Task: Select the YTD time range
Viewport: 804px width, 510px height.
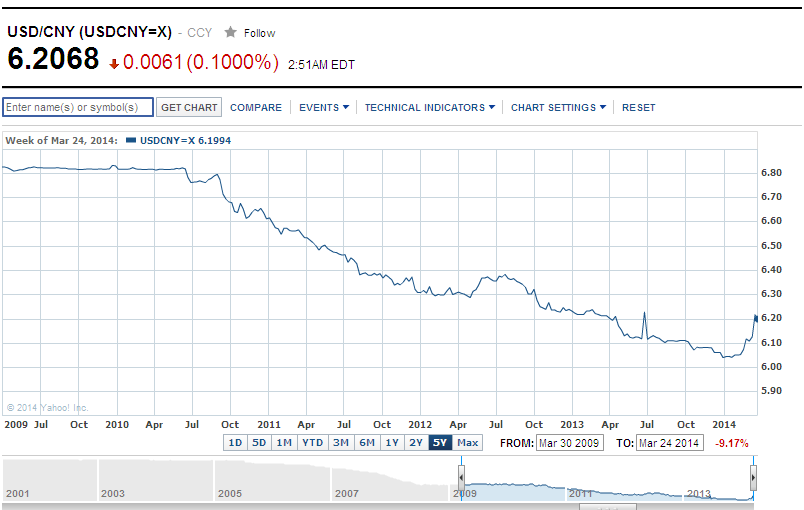Action: tap(312, 442)
